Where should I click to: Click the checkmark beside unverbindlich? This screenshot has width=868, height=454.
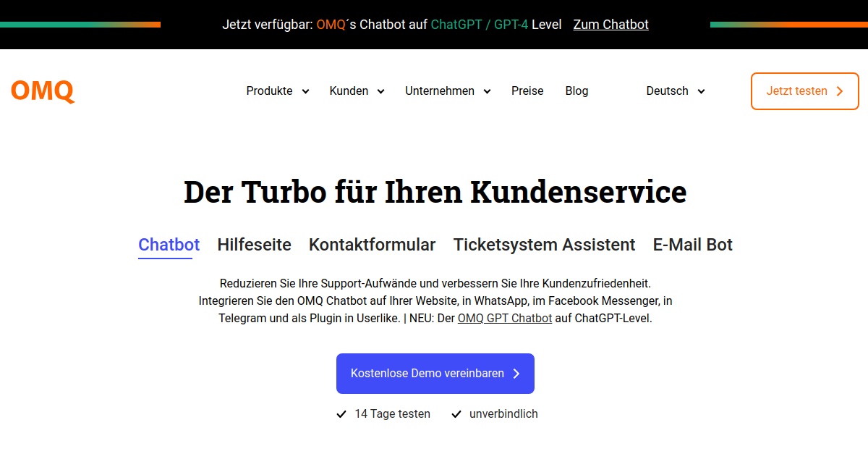456,414
